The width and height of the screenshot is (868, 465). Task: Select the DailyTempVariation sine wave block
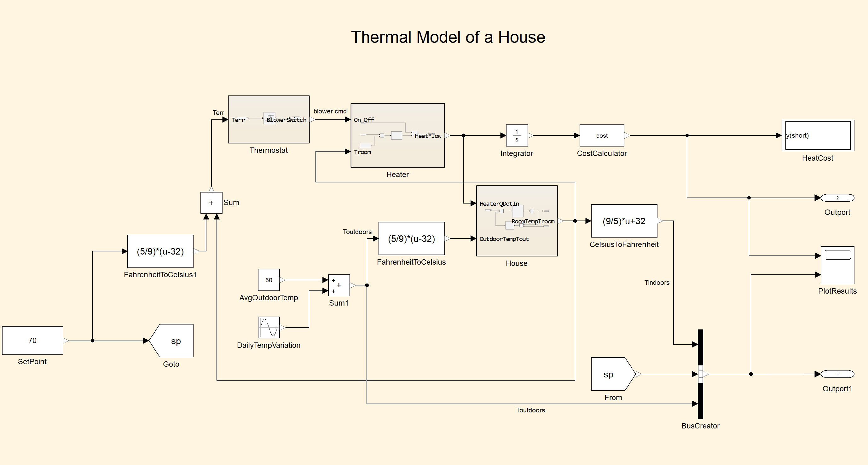tap(269, 327)
